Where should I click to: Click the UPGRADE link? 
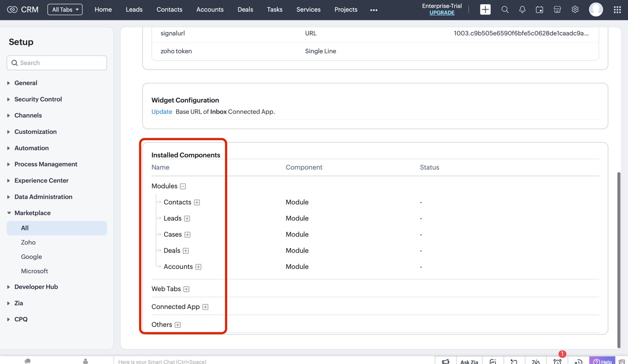tap(442, 13)
